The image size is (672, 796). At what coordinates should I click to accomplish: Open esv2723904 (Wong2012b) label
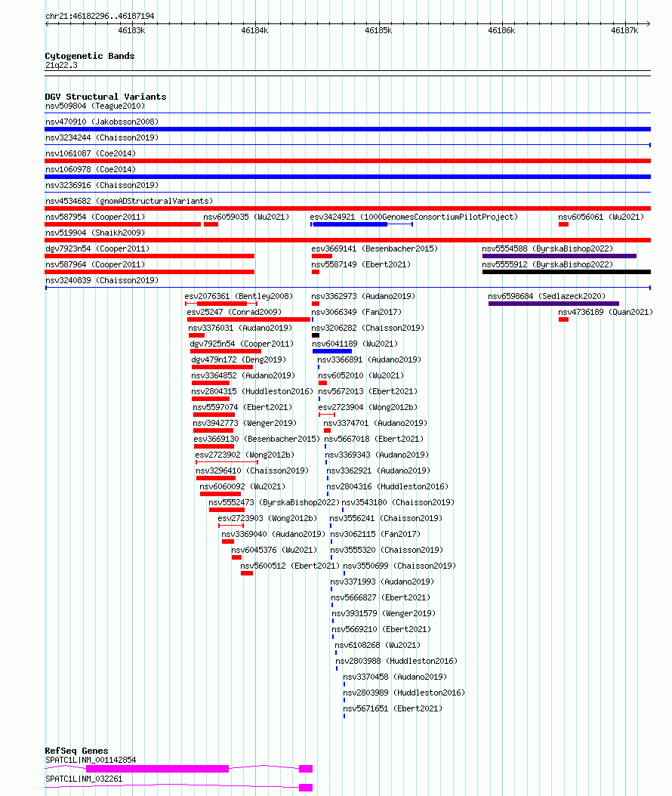point(368,407)
